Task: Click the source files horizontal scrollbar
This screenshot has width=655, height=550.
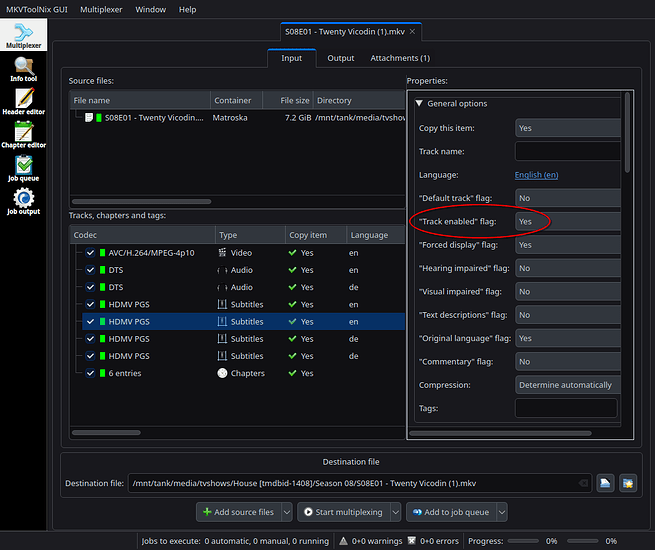Action: click(x=142, y=201)
